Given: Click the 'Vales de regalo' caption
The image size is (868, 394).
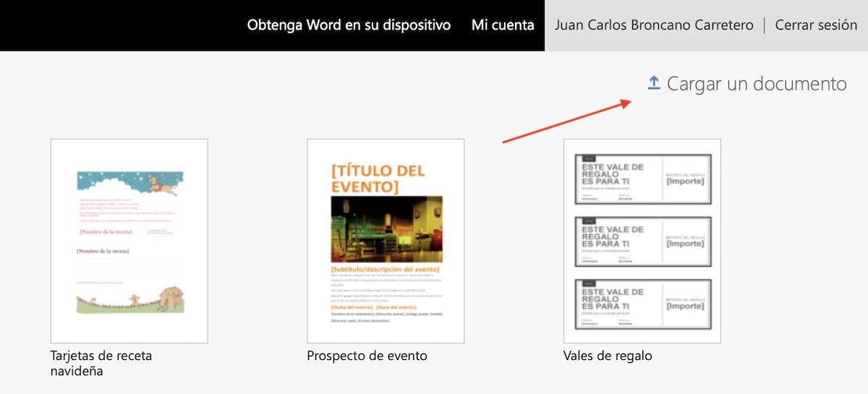Looking at the screenshot, I should 608,356.
